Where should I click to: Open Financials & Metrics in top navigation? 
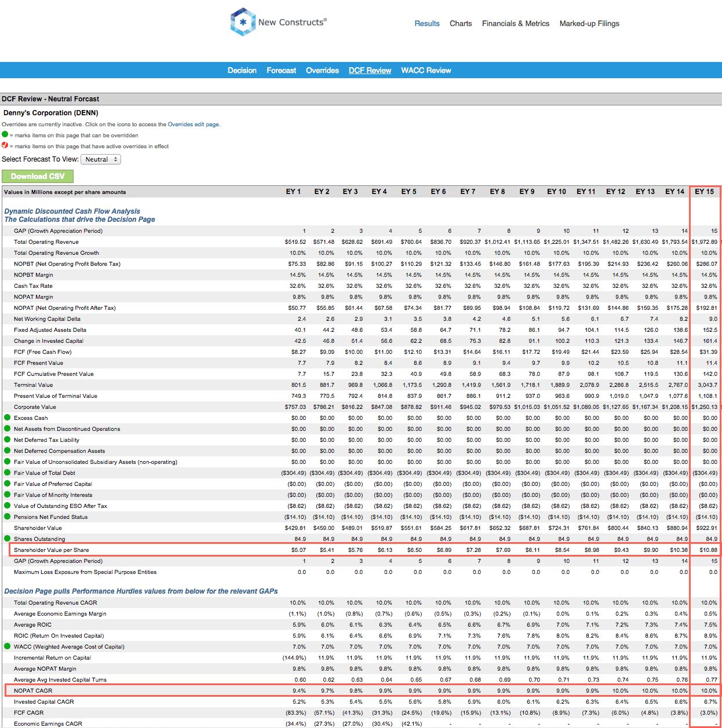pyautogui.click(x=516, y=24)
